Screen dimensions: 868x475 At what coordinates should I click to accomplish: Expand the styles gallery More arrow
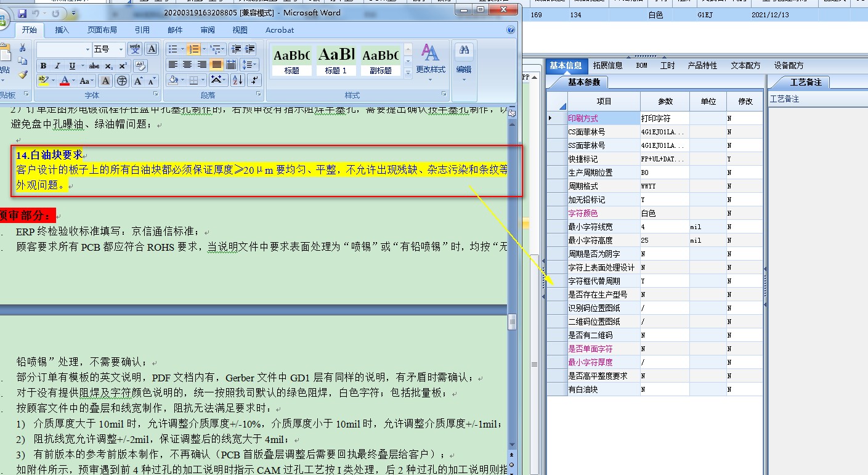[408, 74]
